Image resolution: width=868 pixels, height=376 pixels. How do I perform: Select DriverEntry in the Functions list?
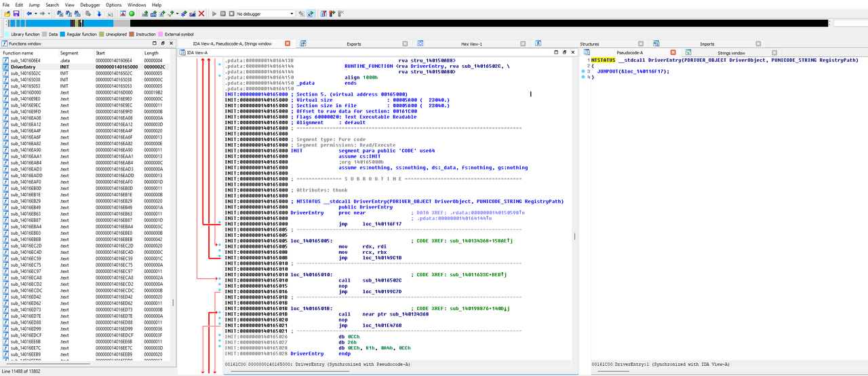[23, 67]
